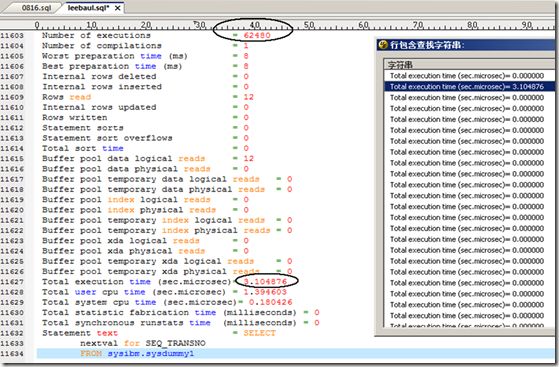Click the 'Buffer pool data logical reads' line
This screenshot has width=559, height=367.
(123, 159)
